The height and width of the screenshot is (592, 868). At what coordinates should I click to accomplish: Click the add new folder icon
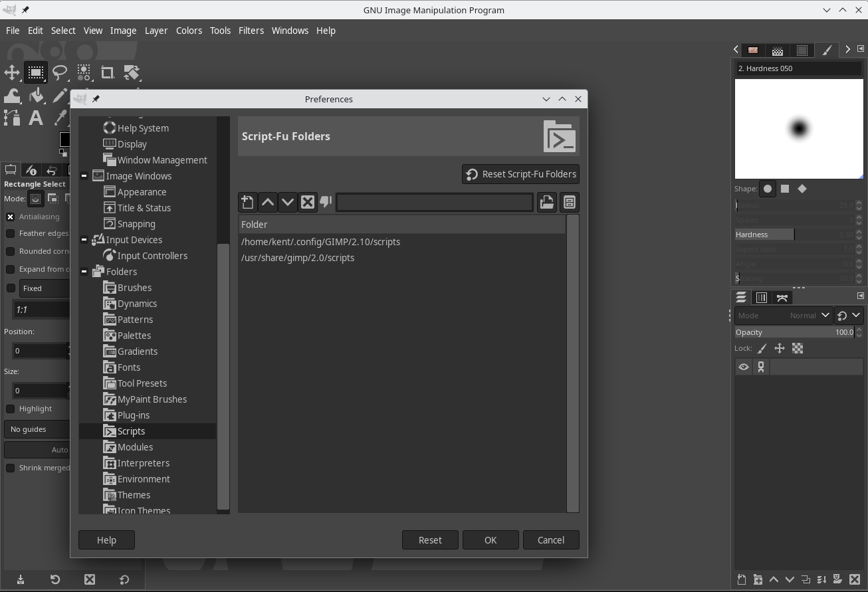247,203
